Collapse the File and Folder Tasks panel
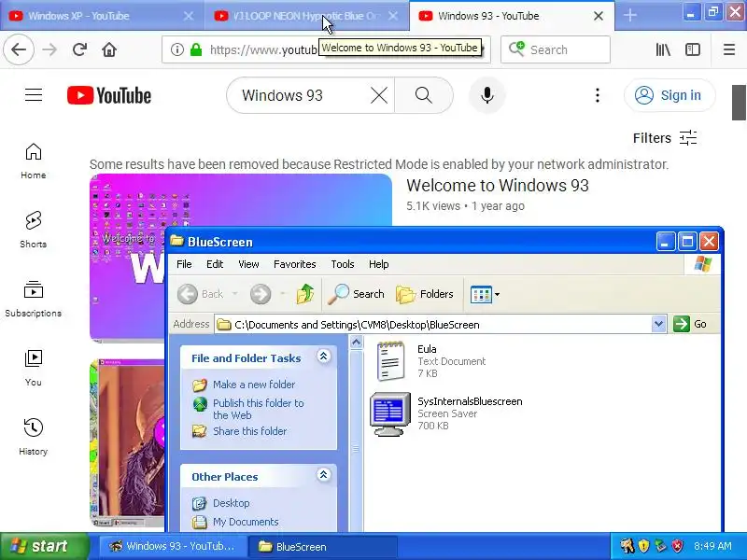Image resolution: width=747 pixels, height=560 pixels. pyautogui.click(x=323, y=357)
